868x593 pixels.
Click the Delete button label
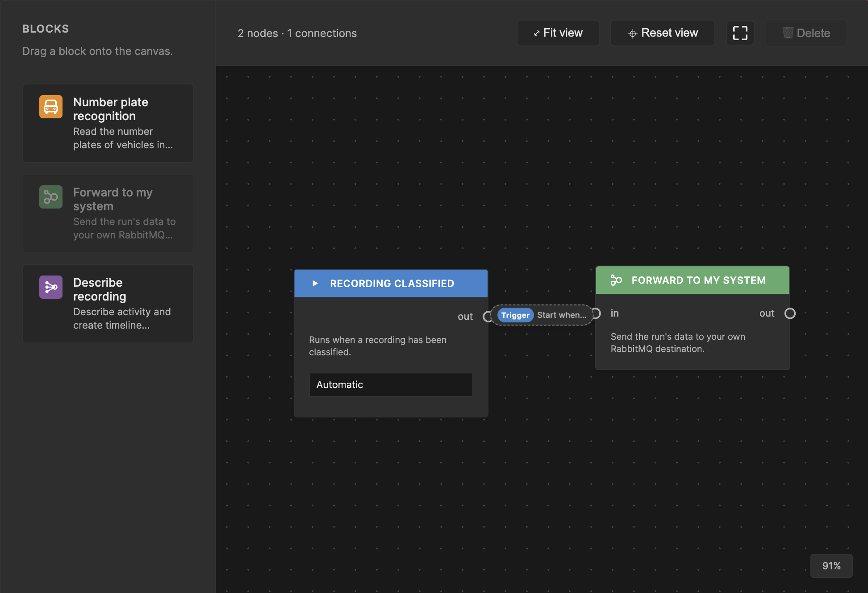tap(814, 33)
